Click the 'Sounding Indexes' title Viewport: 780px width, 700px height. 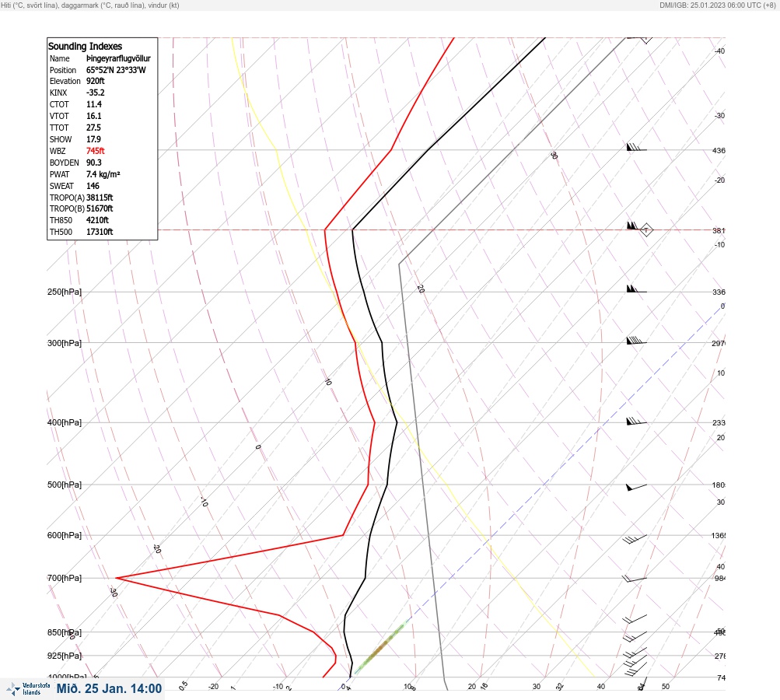click(x=85, y=46)
